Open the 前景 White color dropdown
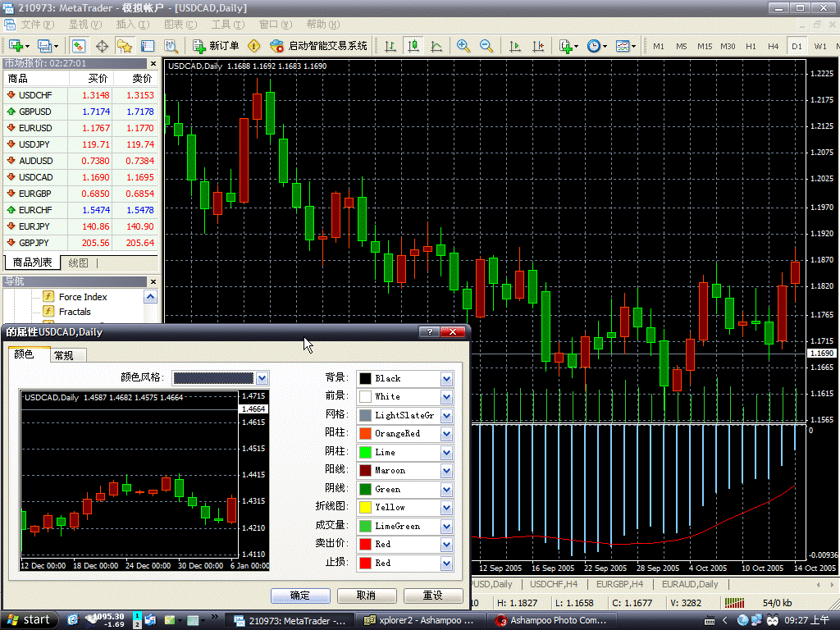The width and height of the screenshot is (840, 630). point(447,397)
